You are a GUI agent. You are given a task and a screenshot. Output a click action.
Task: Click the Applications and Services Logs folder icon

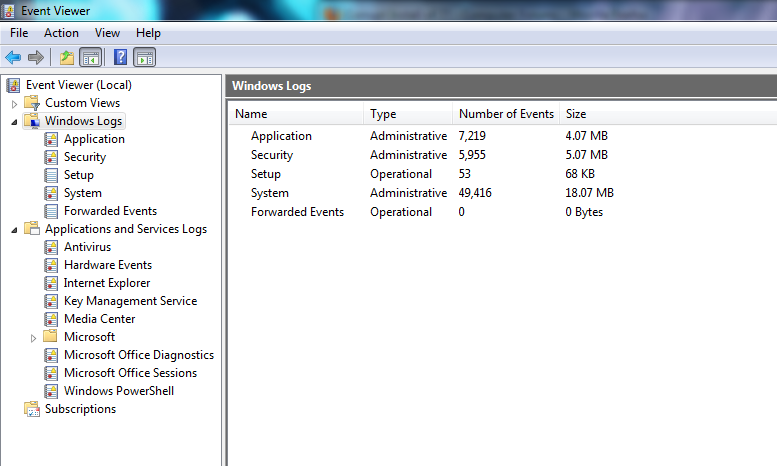click(32, 229)
